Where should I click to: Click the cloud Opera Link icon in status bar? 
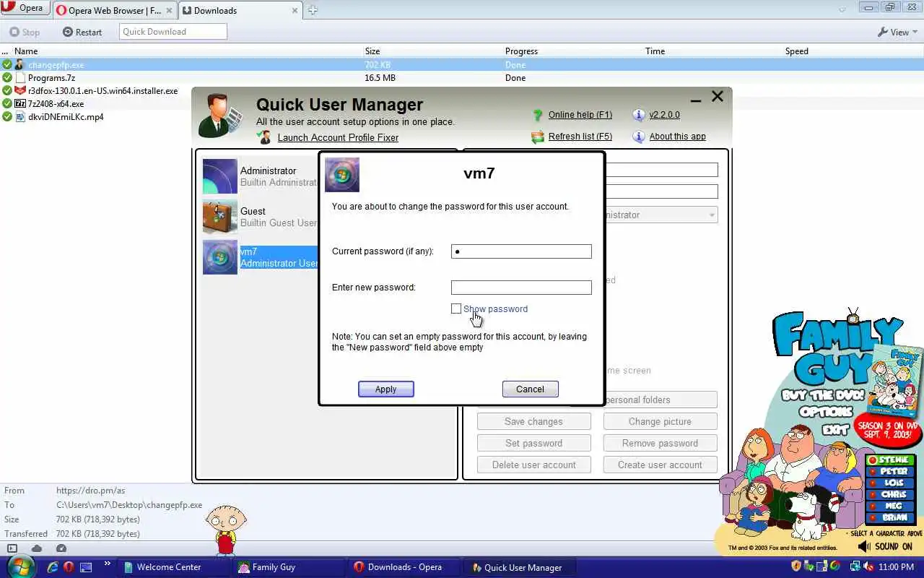(x=36, y=548)
